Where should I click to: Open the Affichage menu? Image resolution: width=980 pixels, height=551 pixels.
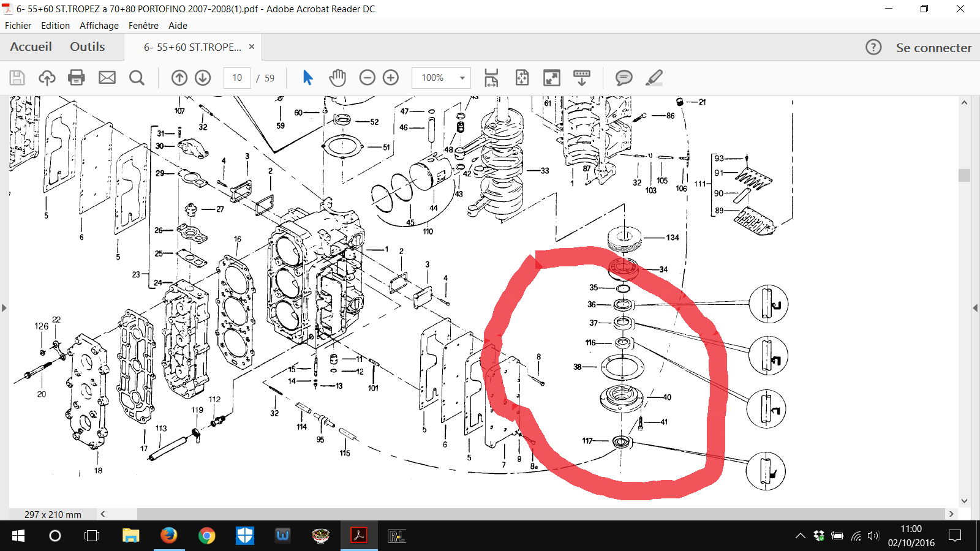pos(99,26)
